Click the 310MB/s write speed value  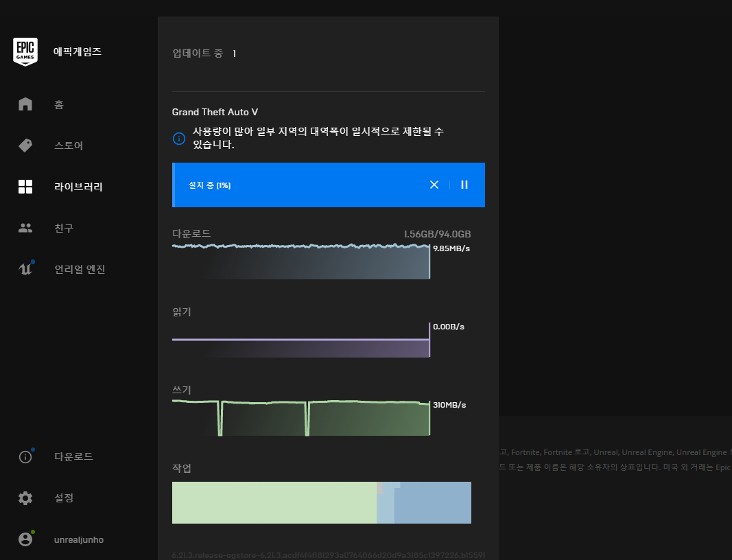[x=449, y=405]
